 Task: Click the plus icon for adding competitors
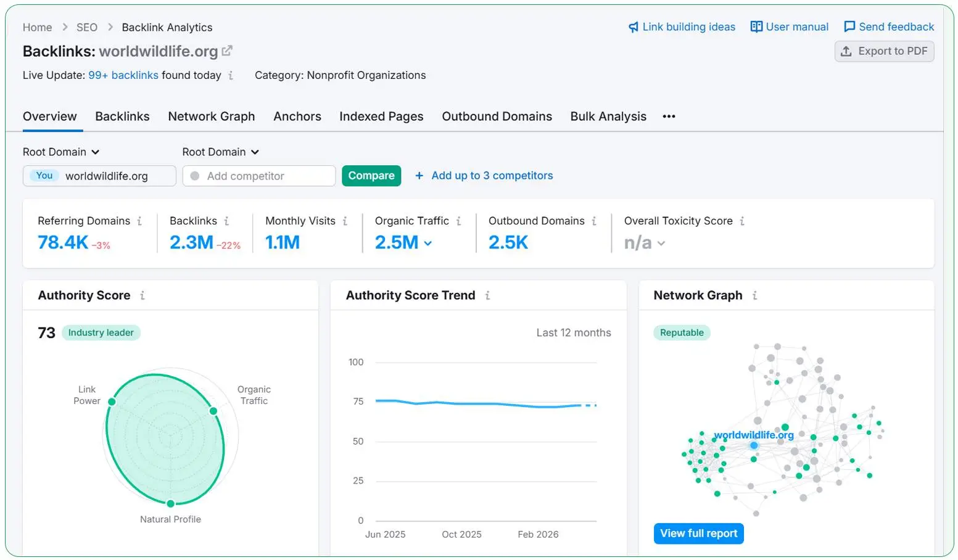419,176
